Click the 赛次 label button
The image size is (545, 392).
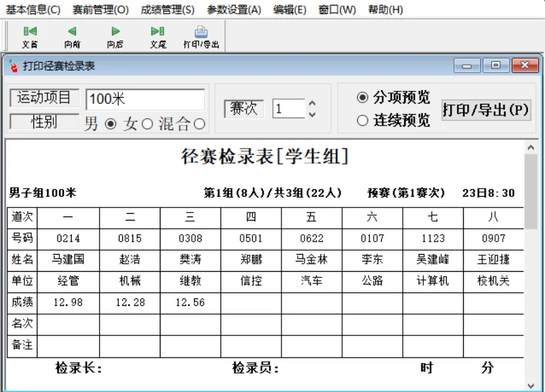[244, 109]
